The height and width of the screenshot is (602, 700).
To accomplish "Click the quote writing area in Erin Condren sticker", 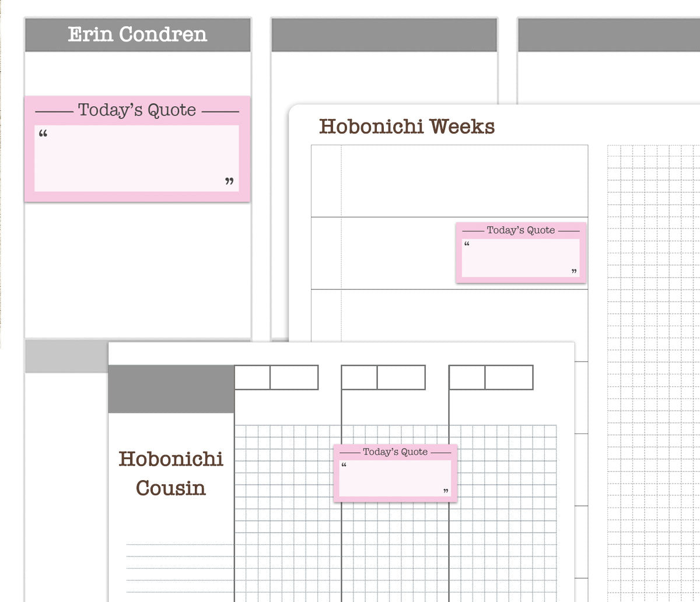I will click(137, 158).
